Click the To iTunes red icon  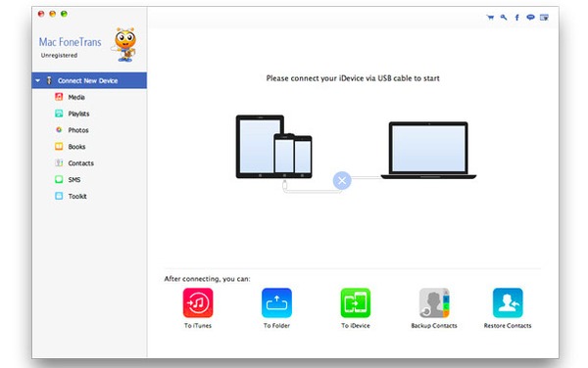pos(198,302)
